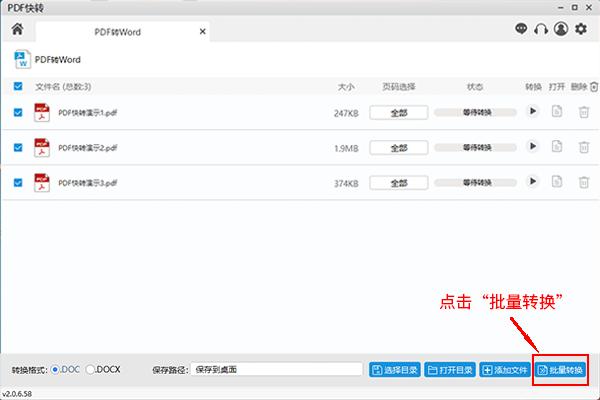Open converted file for PDF快转演示2.pdf

click(x=557, y=146)
